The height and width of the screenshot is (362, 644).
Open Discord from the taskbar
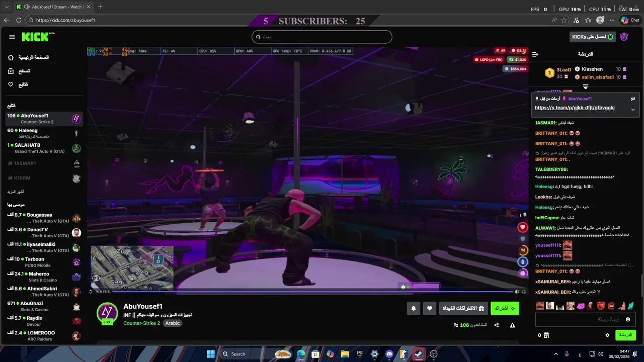389,354
